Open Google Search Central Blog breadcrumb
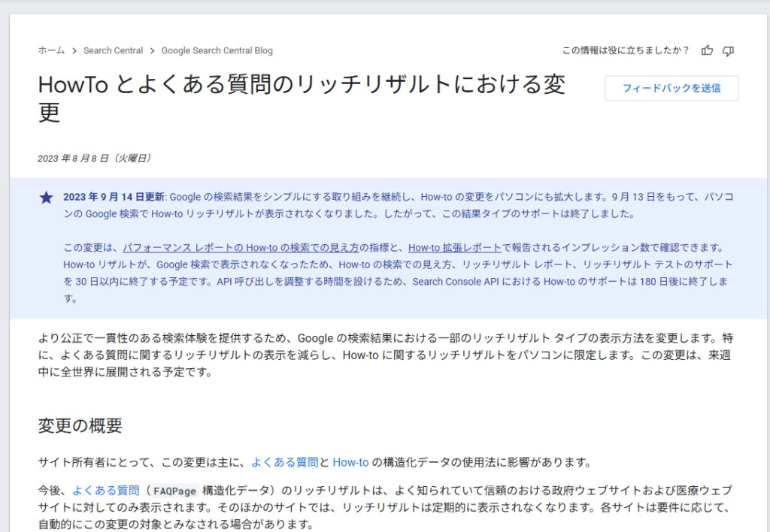This screenshot has height=532, width=770. (x=217, y=50)
